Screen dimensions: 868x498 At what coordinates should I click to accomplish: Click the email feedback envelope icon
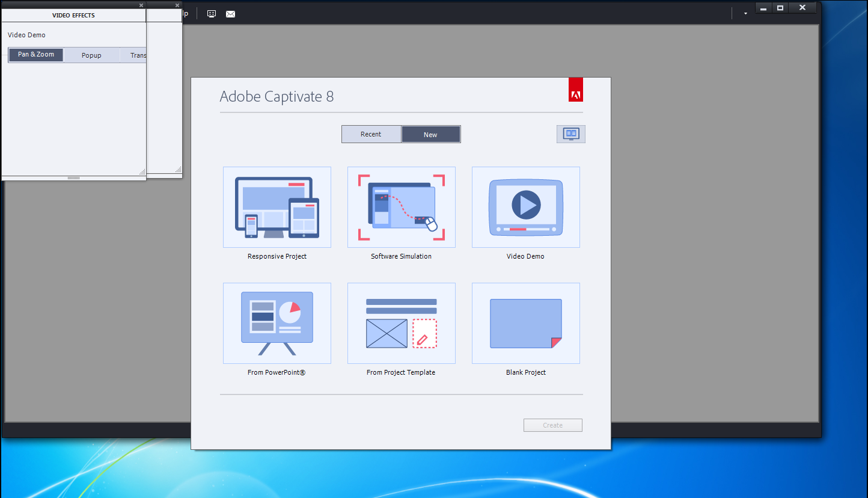(230, 13)
